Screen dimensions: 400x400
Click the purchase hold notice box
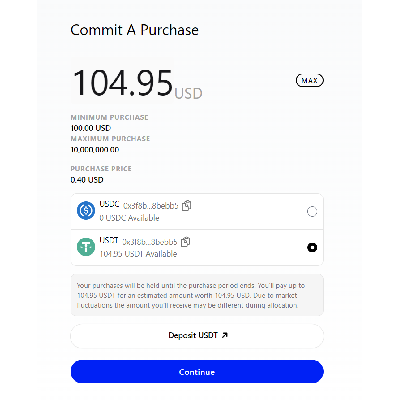click(197, 295)
